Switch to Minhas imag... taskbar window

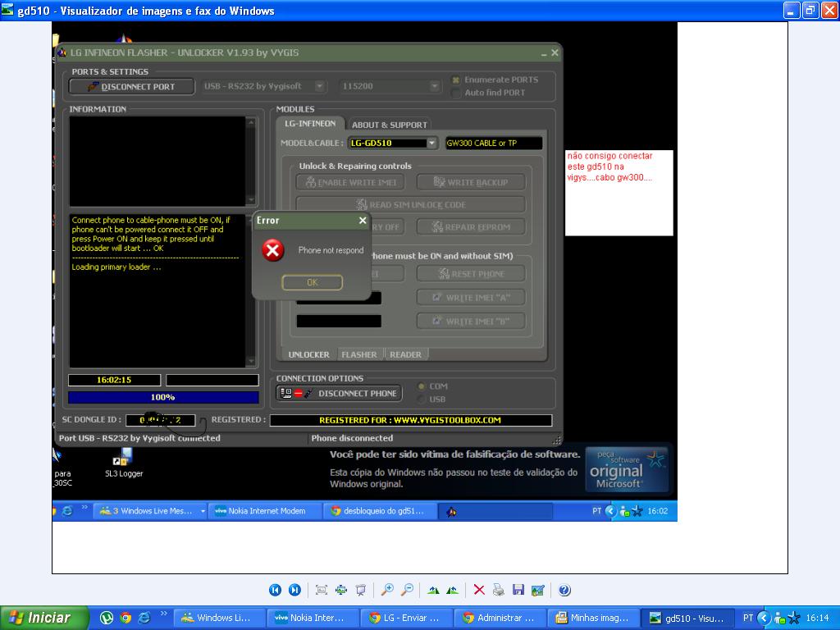pos(595,618)
